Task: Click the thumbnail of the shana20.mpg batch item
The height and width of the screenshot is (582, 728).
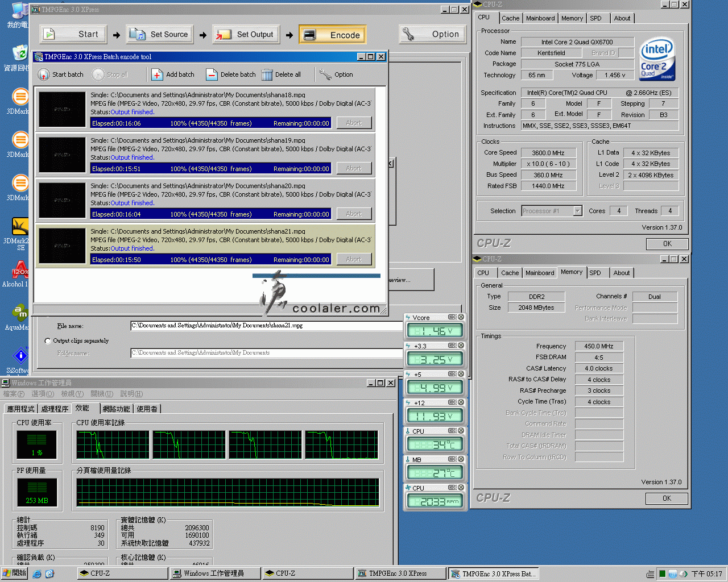Action: click(x=62, y=200)
